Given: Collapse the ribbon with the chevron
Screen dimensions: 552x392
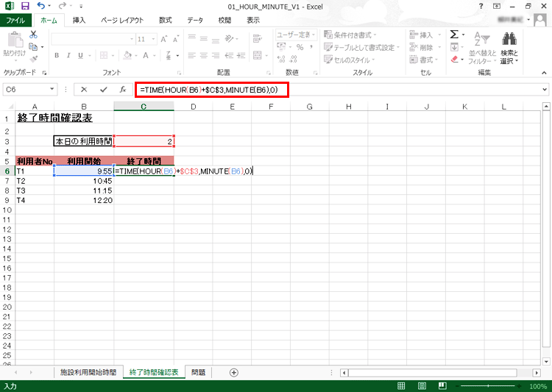Looking at the screenshot, I should (x=544, y=73).
